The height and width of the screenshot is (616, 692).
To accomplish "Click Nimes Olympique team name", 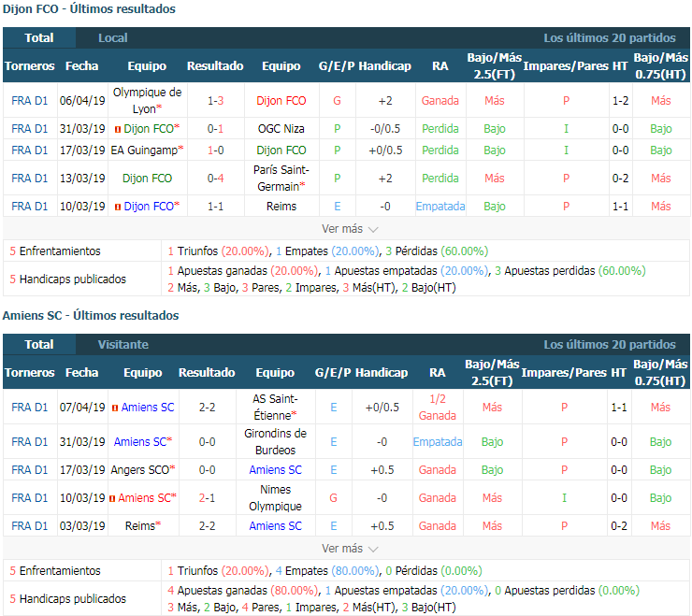I will tap(275, 497).
